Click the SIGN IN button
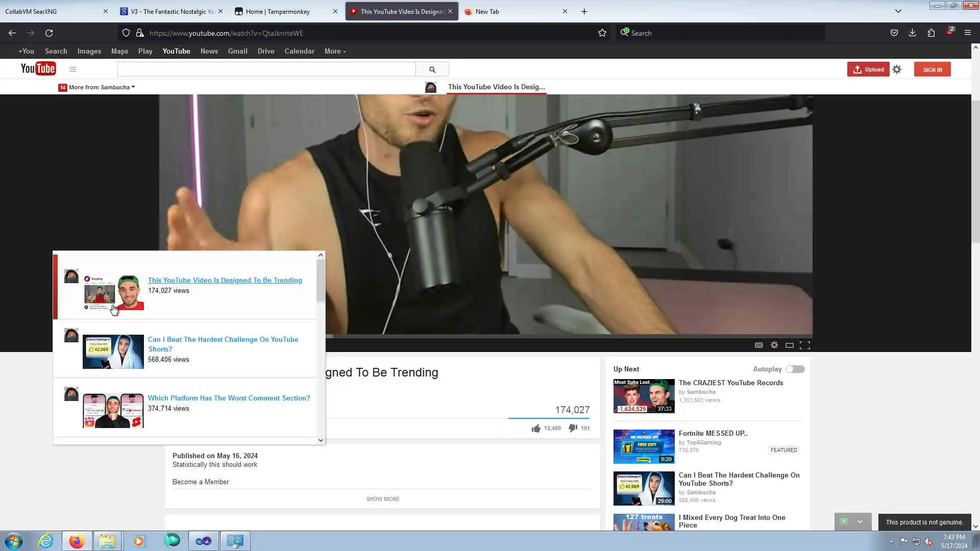 pyautogui.click(x=932, y=69)
